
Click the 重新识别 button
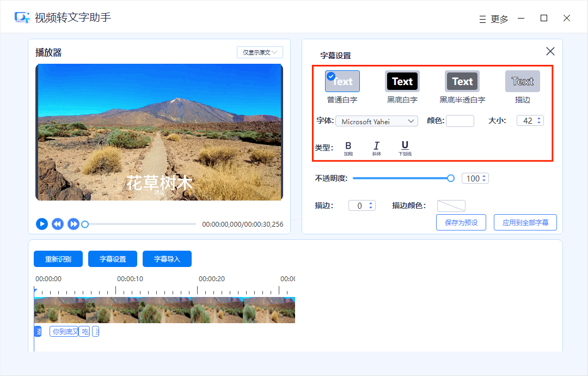(x=58, y=259)
